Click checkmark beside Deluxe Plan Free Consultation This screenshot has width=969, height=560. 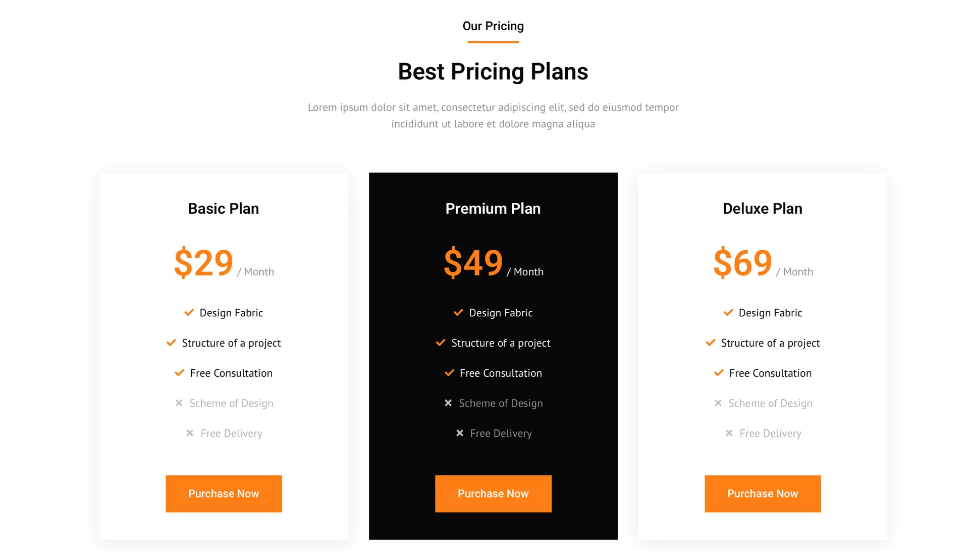click(x=719, y=373)
